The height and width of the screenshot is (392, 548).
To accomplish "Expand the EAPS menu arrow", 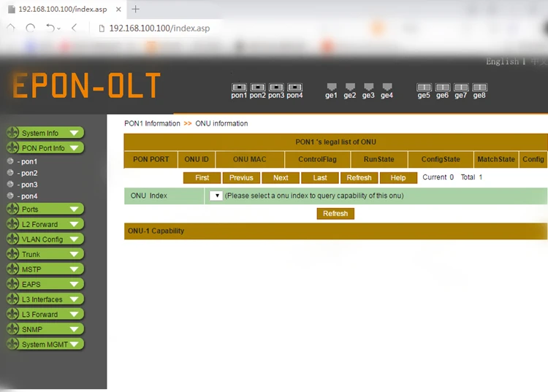I will 74,284.
